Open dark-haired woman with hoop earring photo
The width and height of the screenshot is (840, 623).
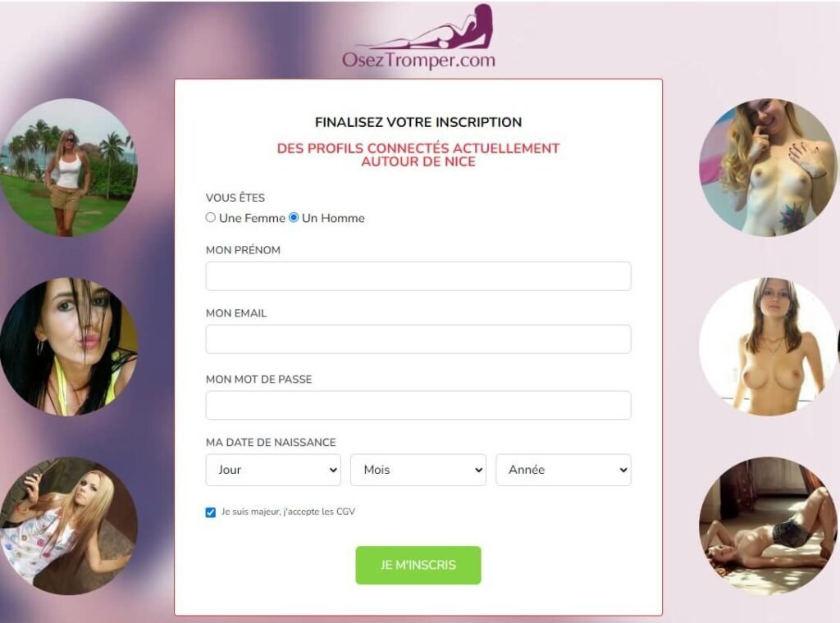[69, 346]
